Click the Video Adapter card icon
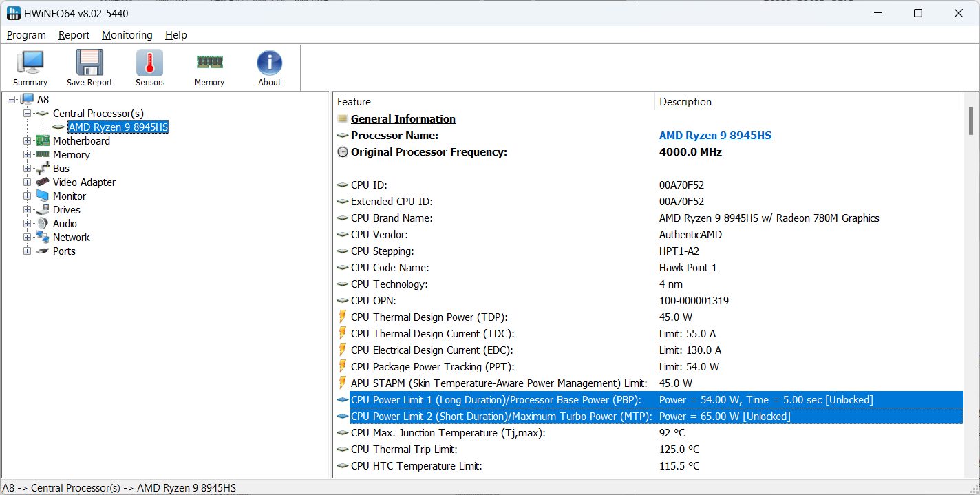980x495 pixels. pyautogui.click(x=43, y=182)
